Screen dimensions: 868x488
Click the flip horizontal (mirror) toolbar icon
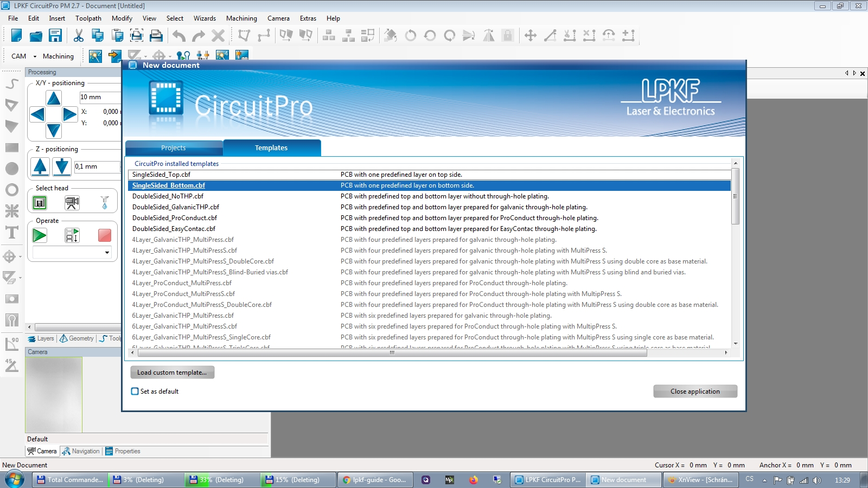[x=488, y=36]
